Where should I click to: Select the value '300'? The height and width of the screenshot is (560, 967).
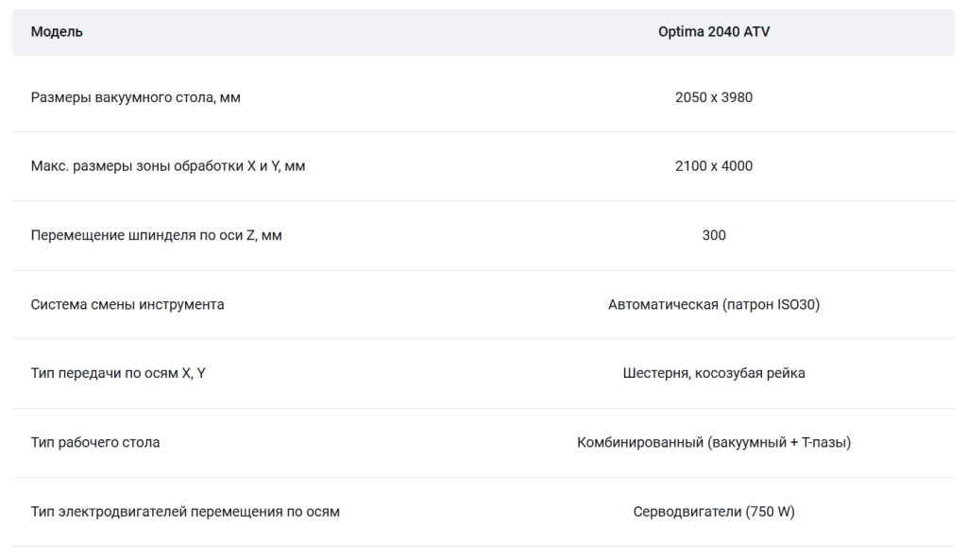[x=714, y=235]
